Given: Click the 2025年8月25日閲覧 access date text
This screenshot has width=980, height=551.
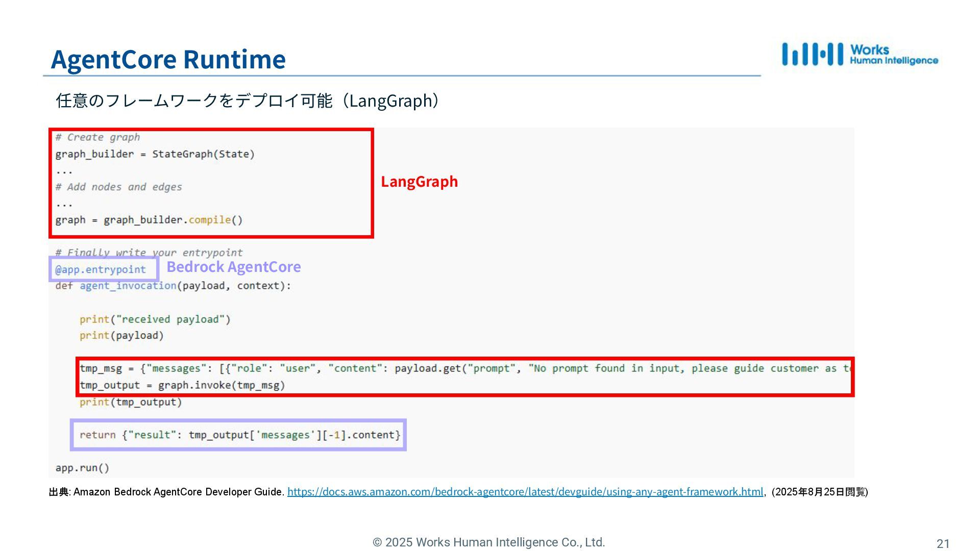Looking at the screenshot, I should pos(821,492).
